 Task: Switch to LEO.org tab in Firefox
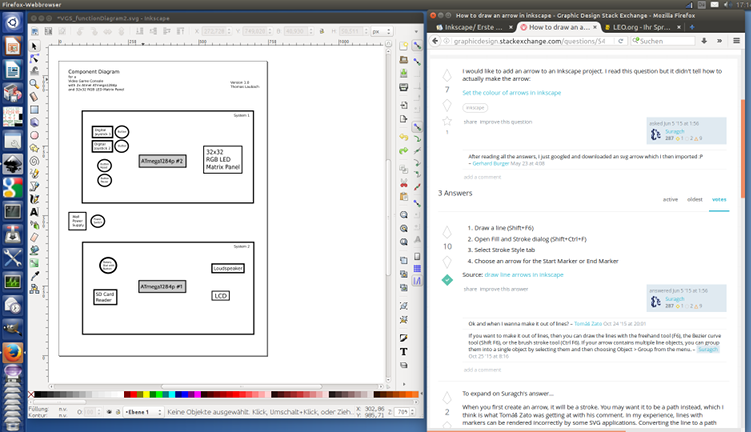pos(642,27)
